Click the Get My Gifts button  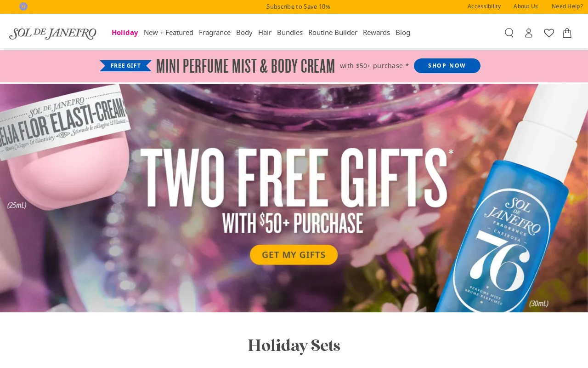[294, 255]
